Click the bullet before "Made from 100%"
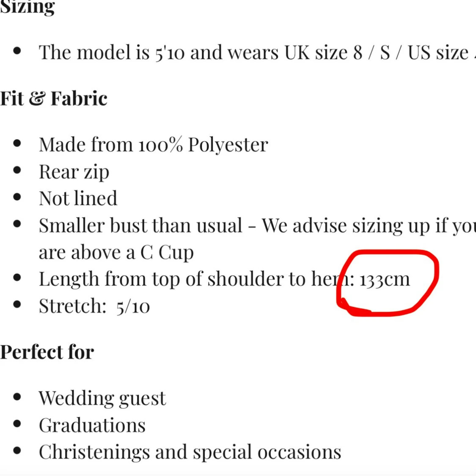This screenshot has width=476, height=476. [17, 143]
